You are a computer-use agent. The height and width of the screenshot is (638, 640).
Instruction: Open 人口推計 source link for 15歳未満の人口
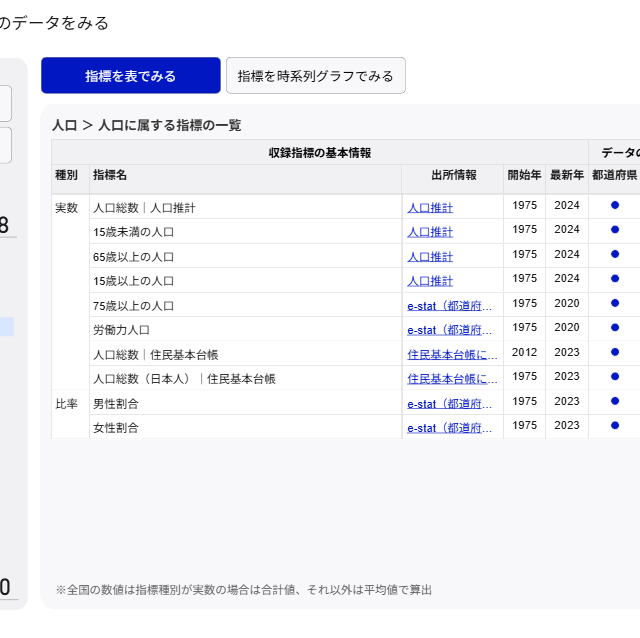pyautogui.click(x=430, y=232)
